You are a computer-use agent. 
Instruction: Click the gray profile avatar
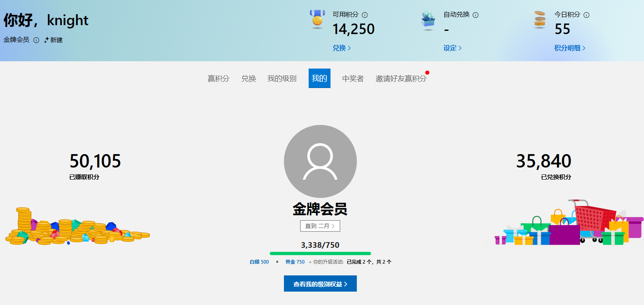point(320,161)
